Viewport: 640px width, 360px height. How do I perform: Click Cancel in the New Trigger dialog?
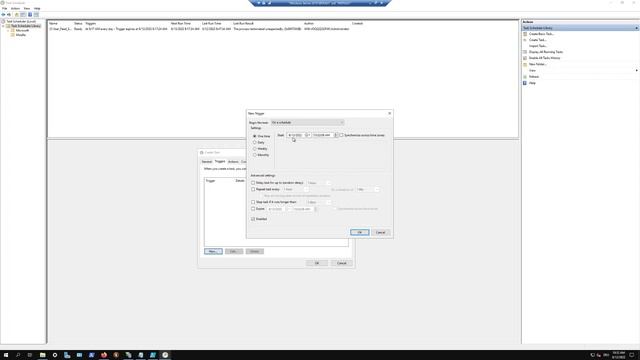[x=380, y=232]
